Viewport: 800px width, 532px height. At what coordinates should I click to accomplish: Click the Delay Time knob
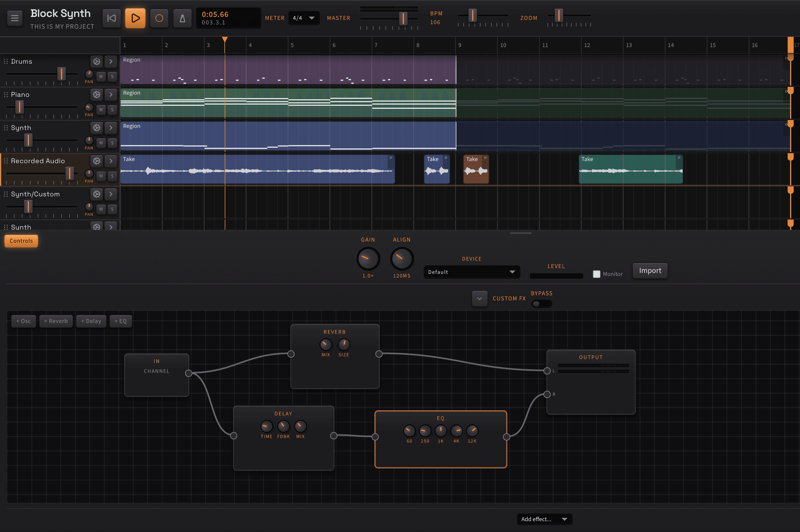266,426
